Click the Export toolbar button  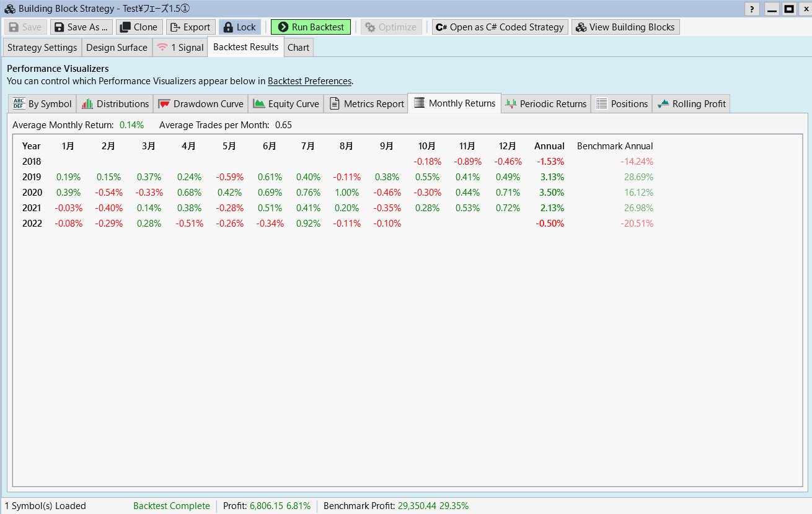191,27
